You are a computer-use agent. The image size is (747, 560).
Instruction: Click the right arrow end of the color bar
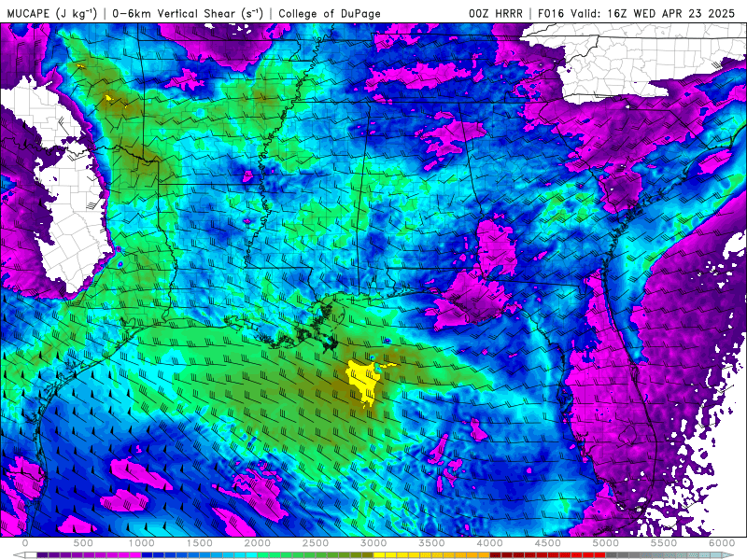(729, 554)
